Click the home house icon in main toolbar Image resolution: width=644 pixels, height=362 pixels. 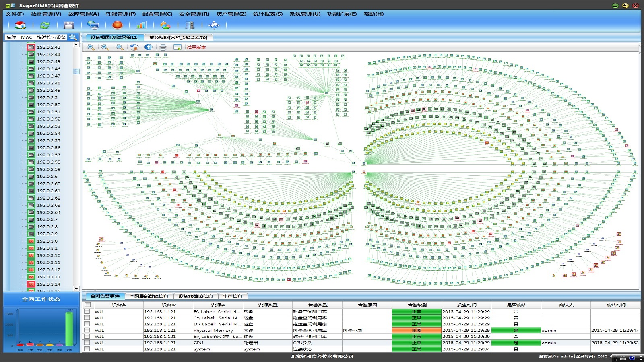pos(21,25)
